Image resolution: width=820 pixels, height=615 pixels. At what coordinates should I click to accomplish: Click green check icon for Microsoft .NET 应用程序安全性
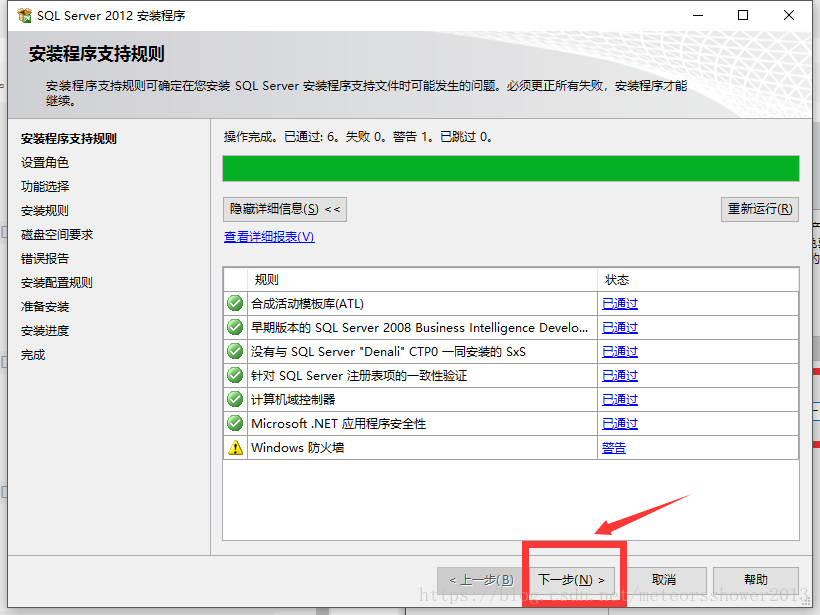click(235, 424)
